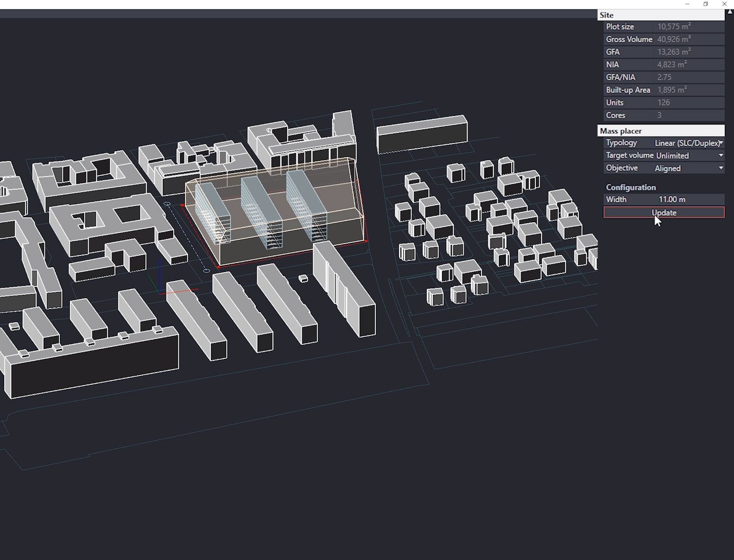Expand the Target volume dropdown
Image resolution: width=734 pixels, height=560 pixels.
click(689, 156)
